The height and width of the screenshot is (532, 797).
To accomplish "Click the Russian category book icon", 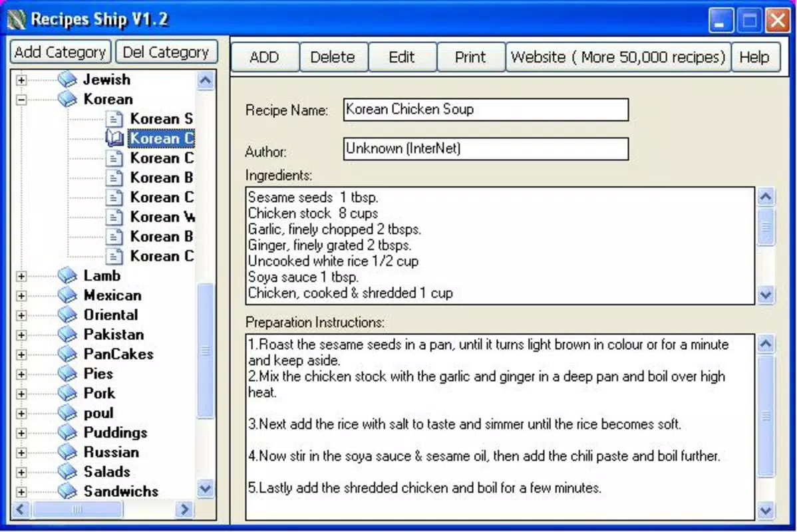I will point(67,452).
